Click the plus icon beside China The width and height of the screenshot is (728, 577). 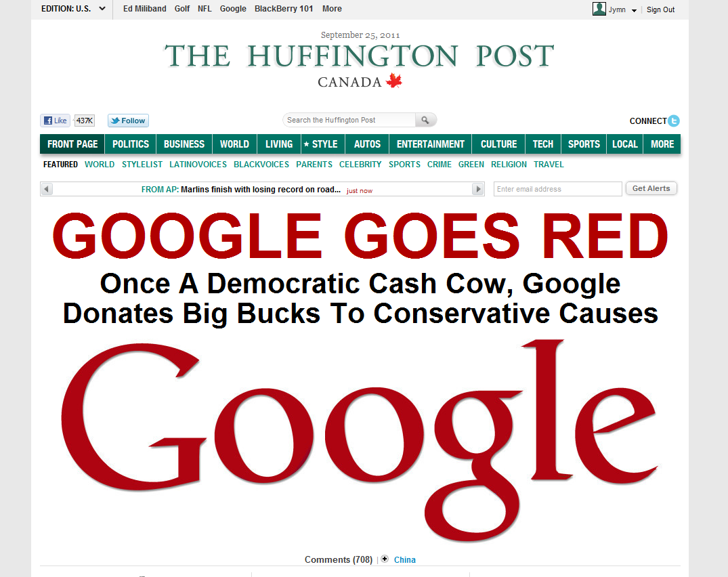click(x=385, y=559)
